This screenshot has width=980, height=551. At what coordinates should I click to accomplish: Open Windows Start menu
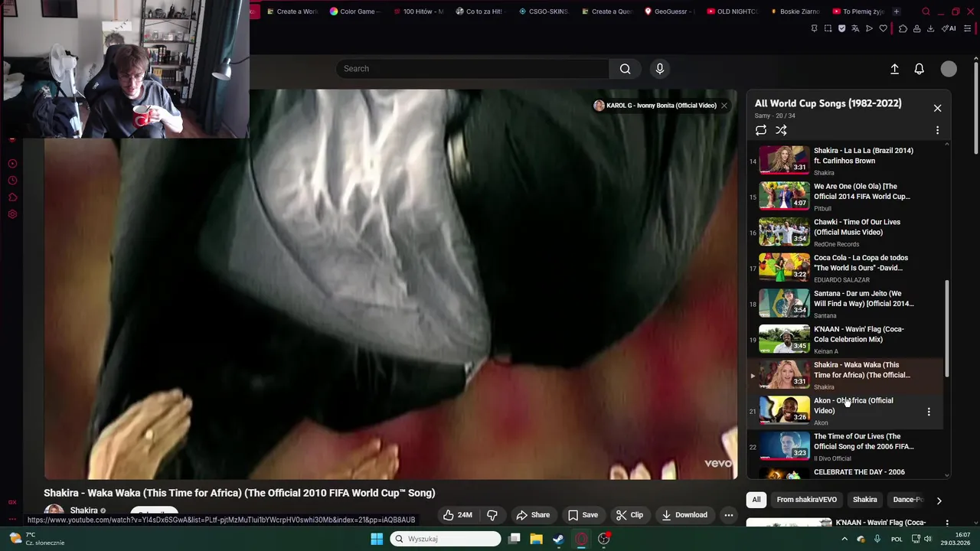377,539
